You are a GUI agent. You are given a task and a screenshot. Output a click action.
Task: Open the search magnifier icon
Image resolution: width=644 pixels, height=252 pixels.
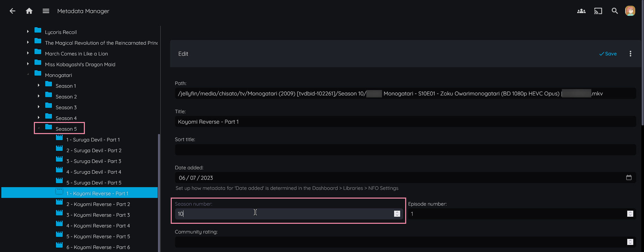(614, 11)
